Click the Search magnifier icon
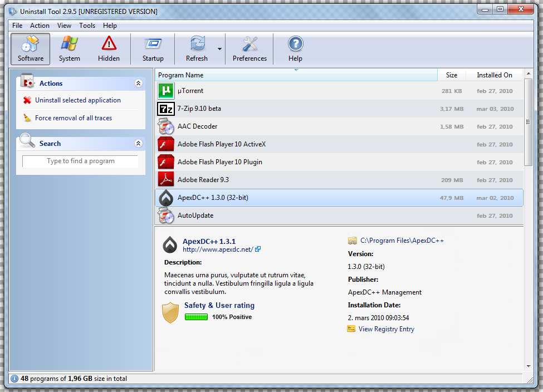Image resolution: width=543 pixels, height=392 pixels. [x=27, y=140]
